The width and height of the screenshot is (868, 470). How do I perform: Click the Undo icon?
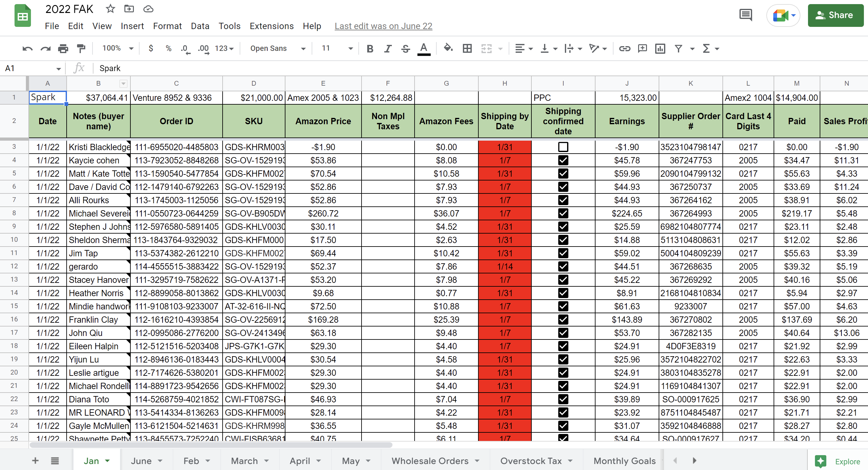click(x=27, y=49)
